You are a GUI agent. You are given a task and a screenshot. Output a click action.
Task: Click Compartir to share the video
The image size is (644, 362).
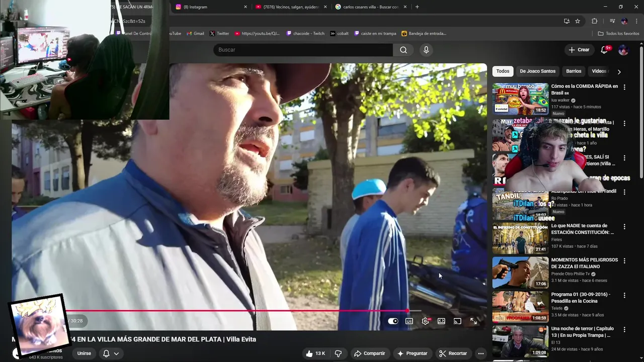point(369,353)
